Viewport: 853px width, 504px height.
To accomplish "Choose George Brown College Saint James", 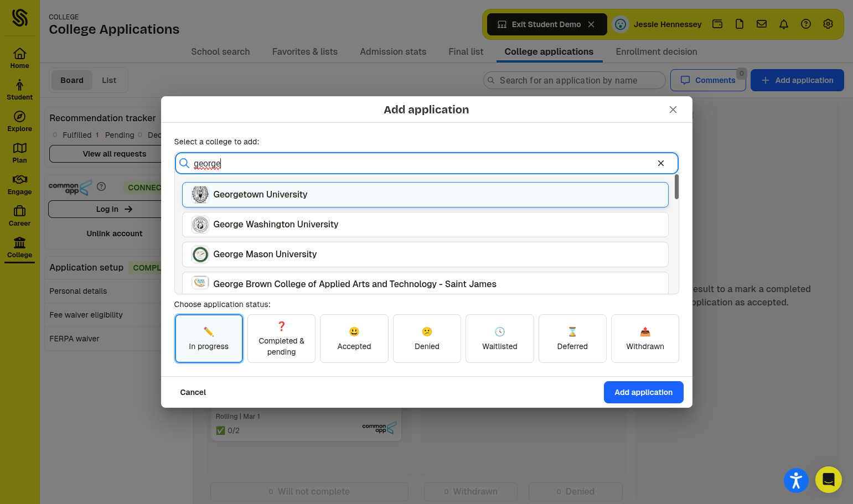I will [425, 283].
